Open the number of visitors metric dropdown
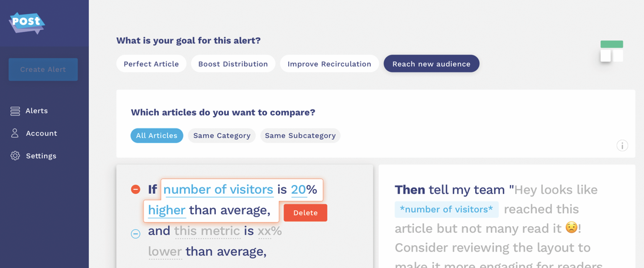This screenshot has height=268, width=644. pyautogui.click(x=218, y=190)
